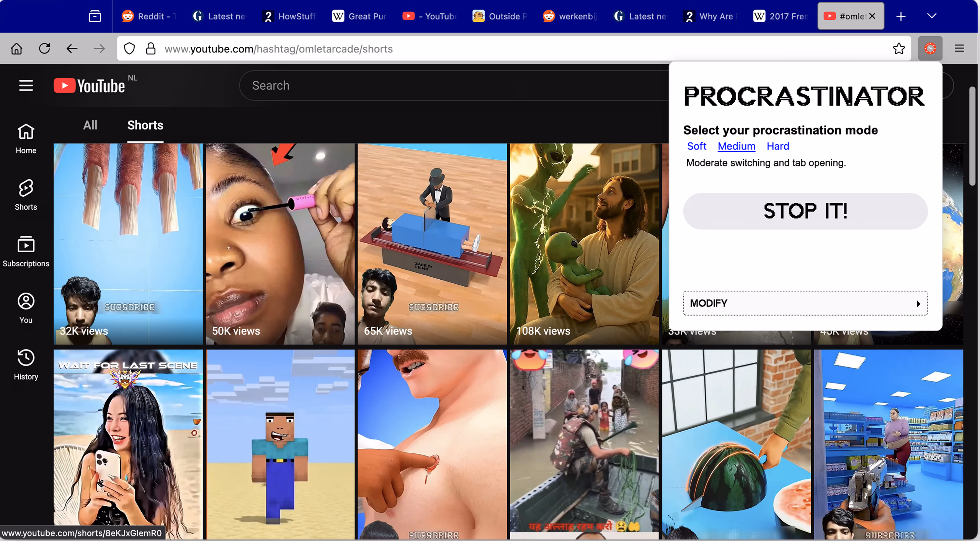Switch to the Great Pur Wikipedia tab
Image resolution: width=980 pixels, height=541 pixels.
click(x=359, y=16)
